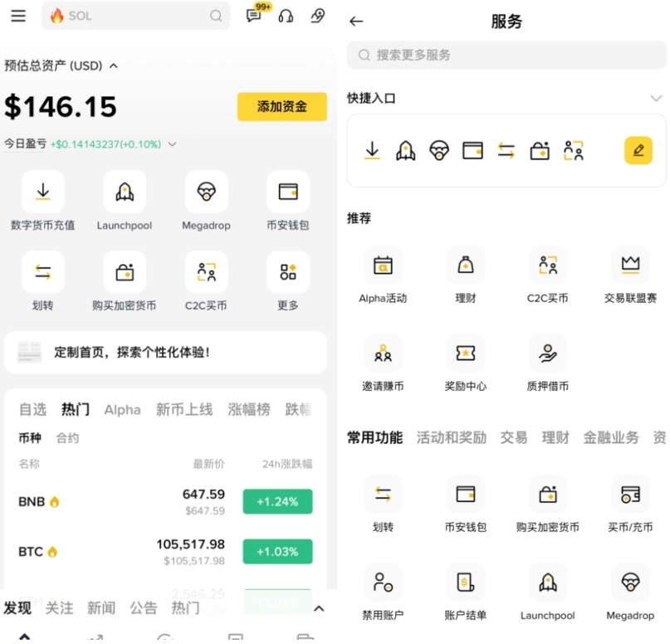670x644 pixels.
Task: Tap the deposit arrow icon in 快捷入口 bar
Action: 372,150
